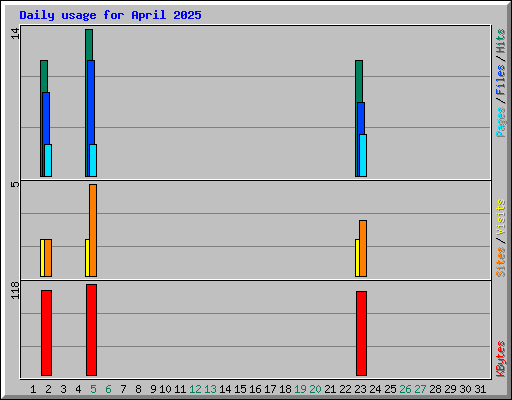Click day 31 on the x-axis
This screenshot has height=400, width=512.
[x=480, y=389]
